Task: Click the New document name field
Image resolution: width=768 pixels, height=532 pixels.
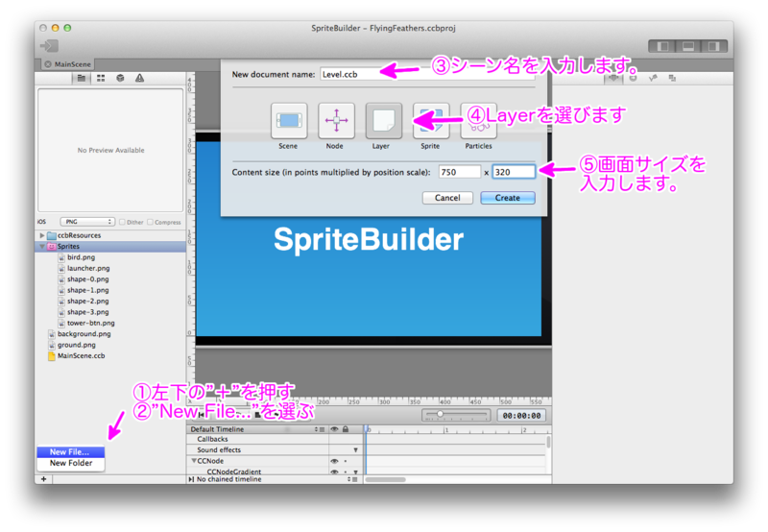Action: pos(427,75)
